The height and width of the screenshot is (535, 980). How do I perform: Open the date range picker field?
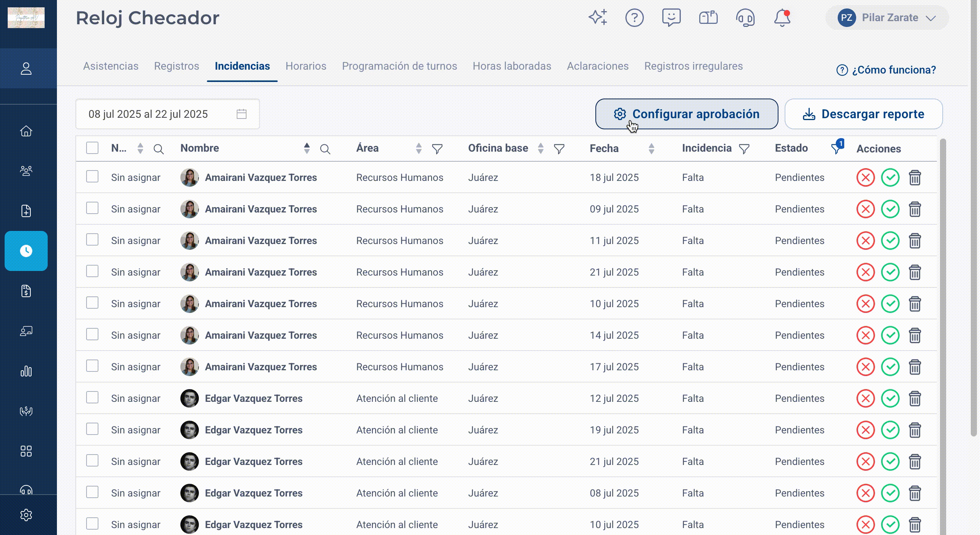click(x=168, y=114)
